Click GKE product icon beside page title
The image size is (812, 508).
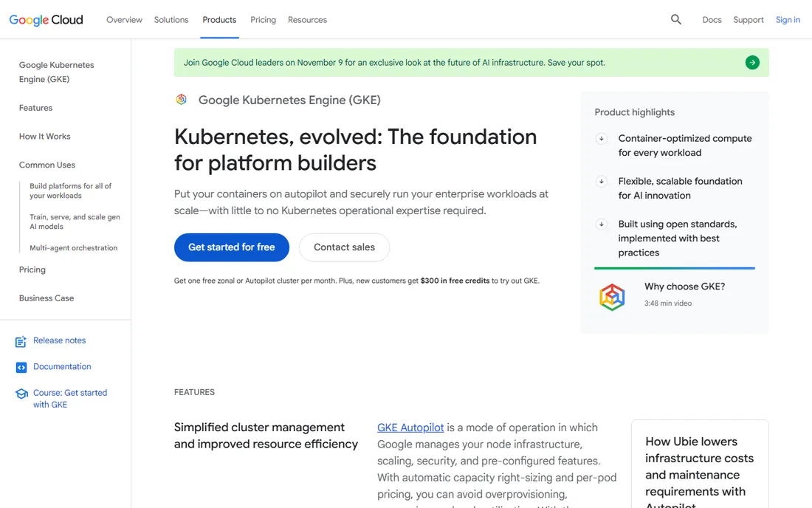point(182,100)
